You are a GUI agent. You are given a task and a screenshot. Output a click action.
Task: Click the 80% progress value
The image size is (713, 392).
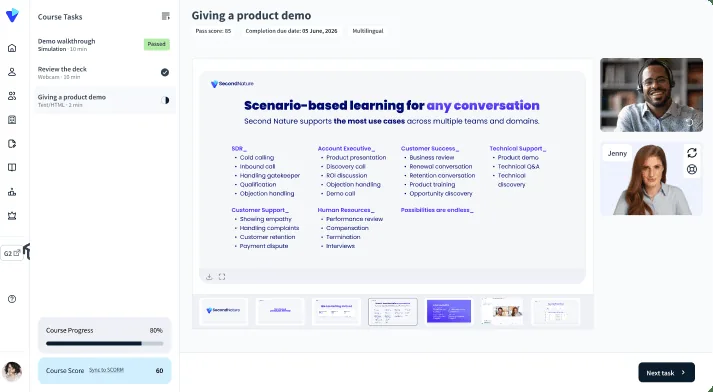coord(156,330)
